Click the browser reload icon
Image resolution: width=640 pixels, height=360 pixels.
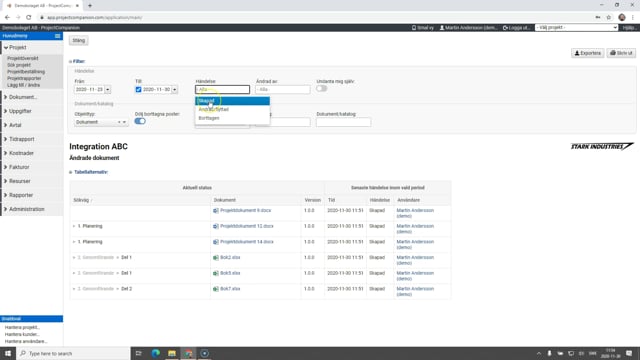point(29,18)
